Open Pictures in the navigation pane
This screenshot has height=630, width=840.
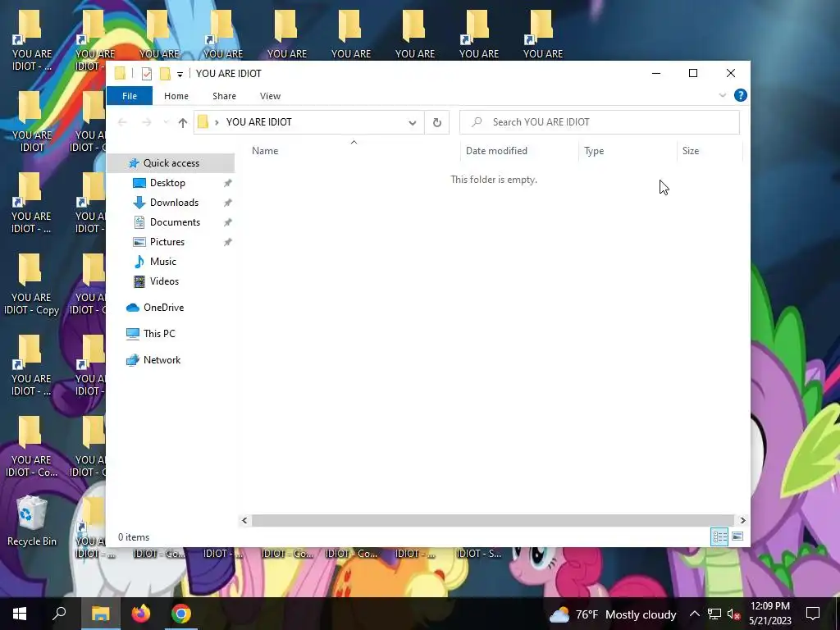coord(167,242)
